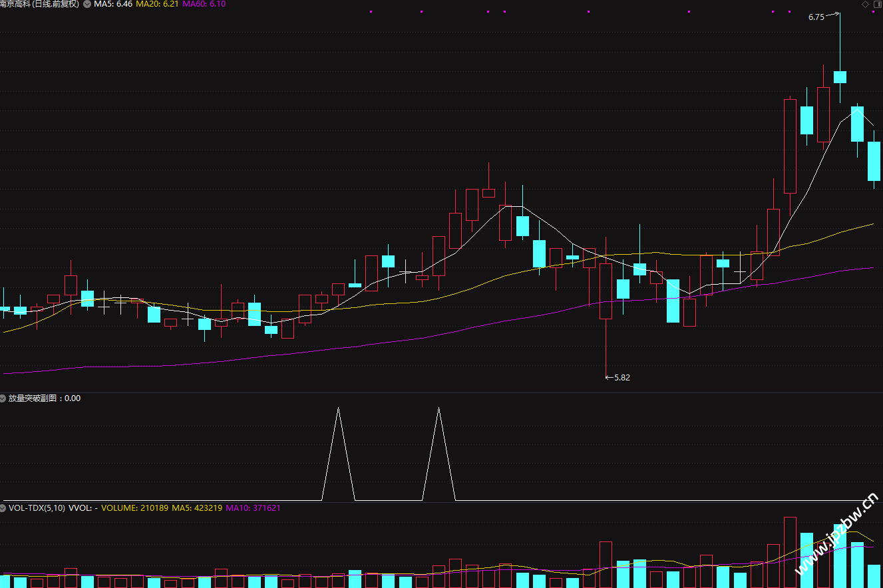Click the VOLUME: 210189 value

click(x=135, y=508)
